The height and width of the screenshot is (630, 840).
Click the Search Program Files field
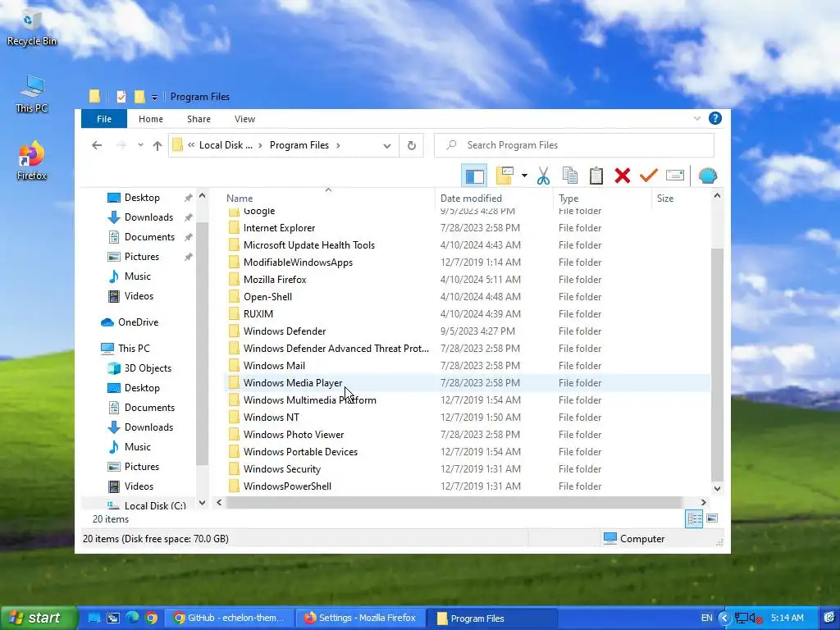(x=574, y=145)
